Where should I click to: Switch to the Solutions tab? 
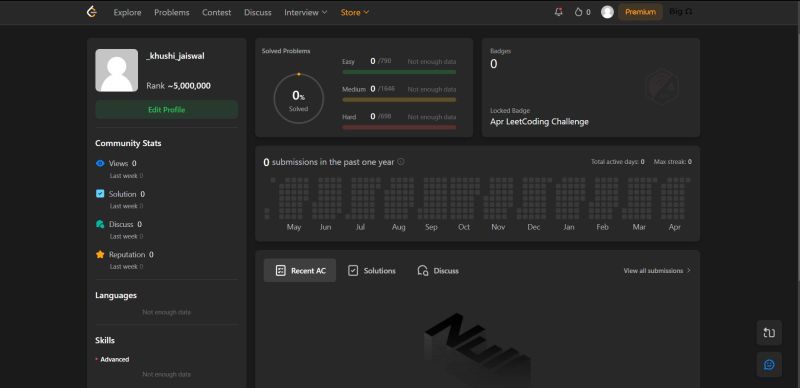click(371, 271)
